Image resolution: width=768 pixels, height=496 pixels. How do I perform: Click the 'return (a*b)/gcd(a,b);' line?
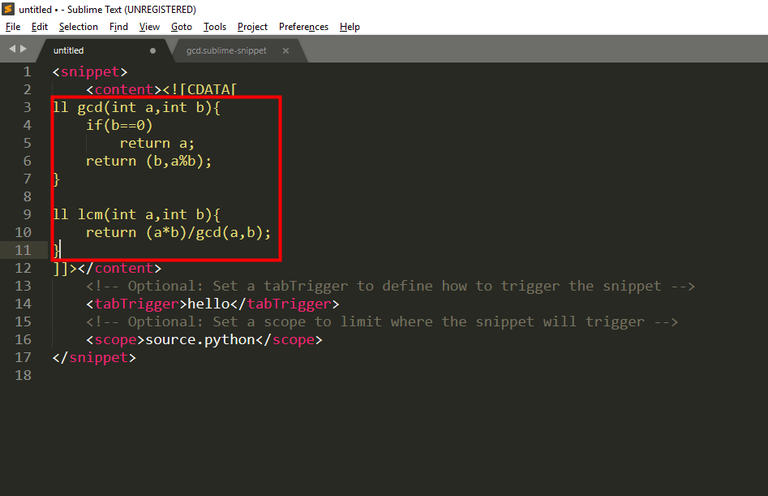(x=178, y=233)
